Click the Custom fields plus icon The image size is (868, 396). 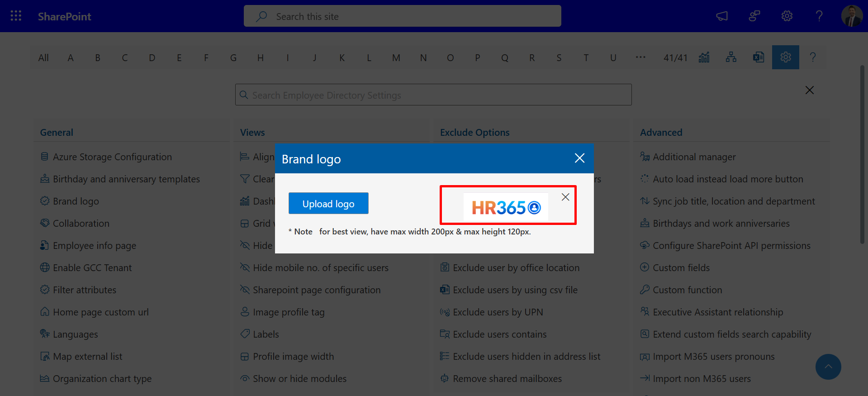tap(645, 267)
